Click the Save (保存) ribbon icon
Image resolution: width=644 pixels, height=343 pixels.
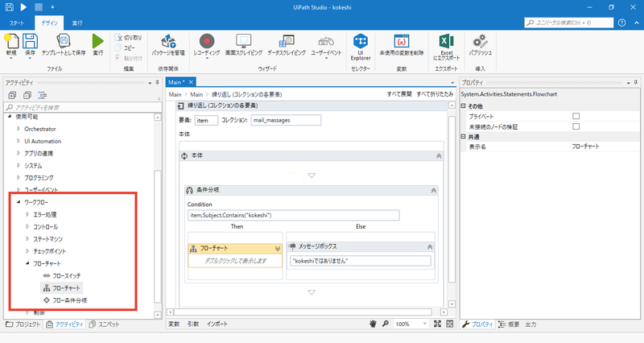(30, 41)
